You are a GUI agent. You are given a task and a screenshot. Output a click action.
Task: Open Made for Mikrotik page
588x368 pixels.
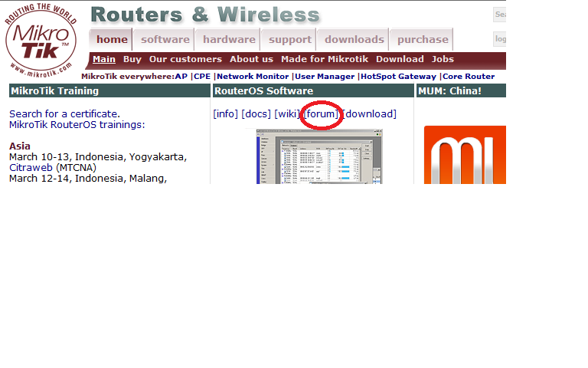point(325,59)
